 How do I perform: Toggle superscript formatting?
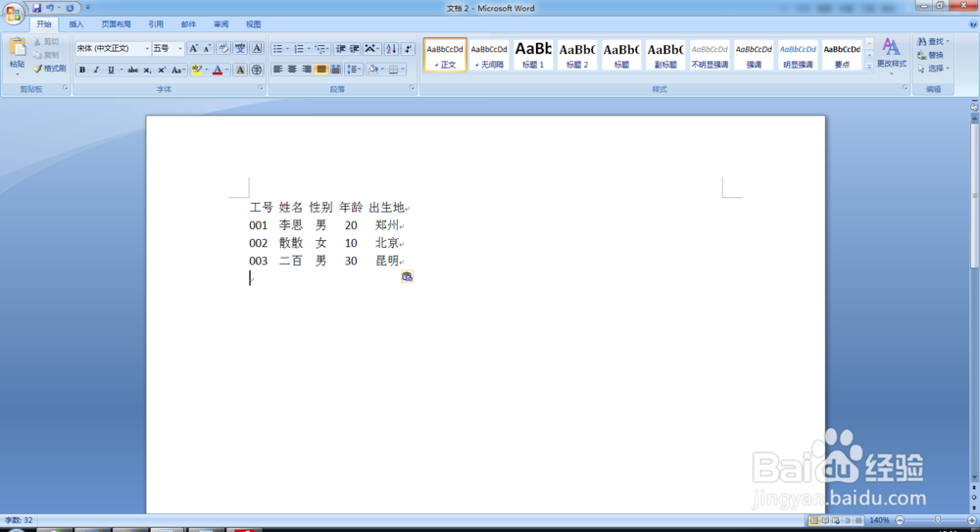point(162,70)
